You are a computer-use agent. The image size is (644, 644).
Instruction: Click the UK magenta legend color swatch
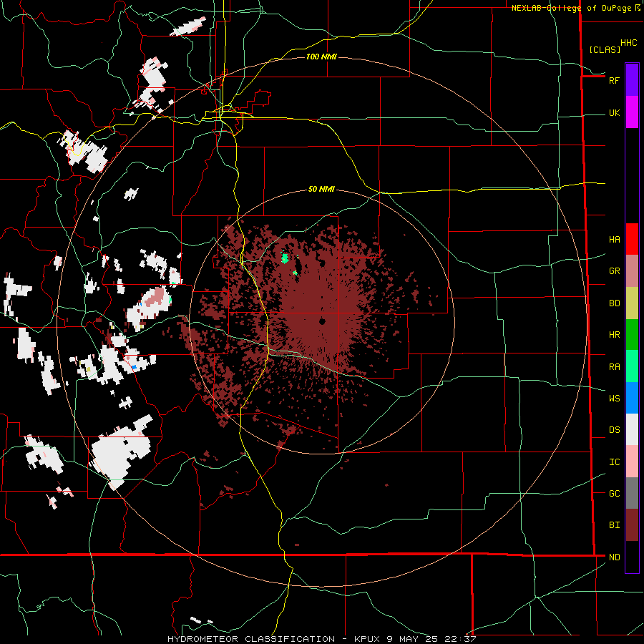point(632,112)
